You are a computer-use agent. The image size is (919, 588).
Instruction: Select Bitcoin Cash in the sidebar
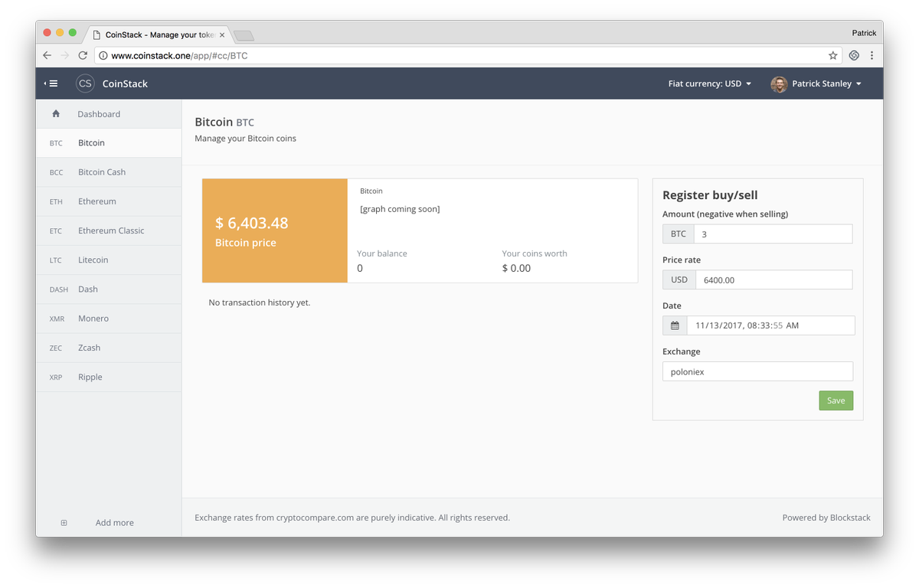[x=109, y=172]
